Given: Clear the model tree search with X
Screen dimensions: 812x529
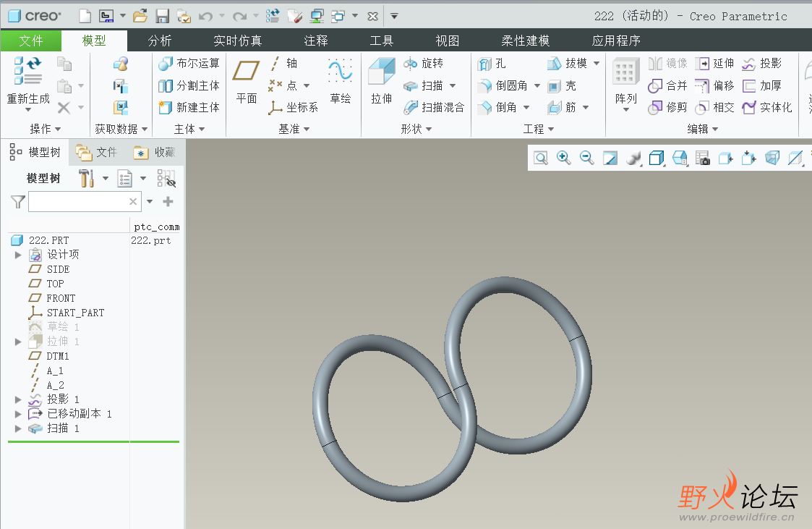Looking at the screenshot, I should click(x=133, y=202).
